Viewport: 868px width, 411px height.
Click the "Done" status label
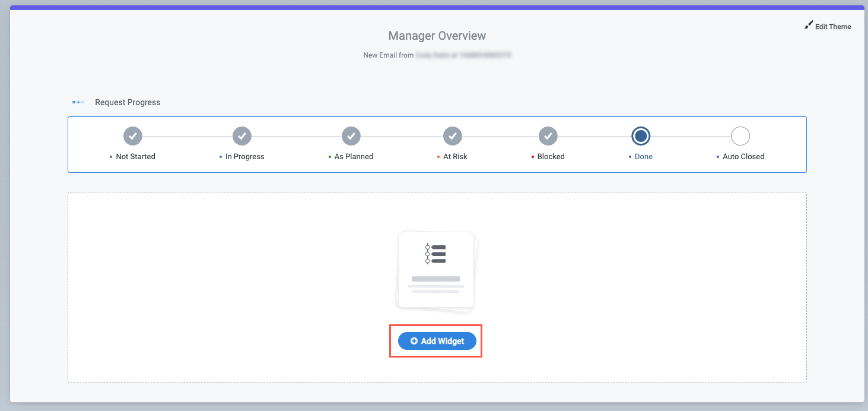point(644,156)
